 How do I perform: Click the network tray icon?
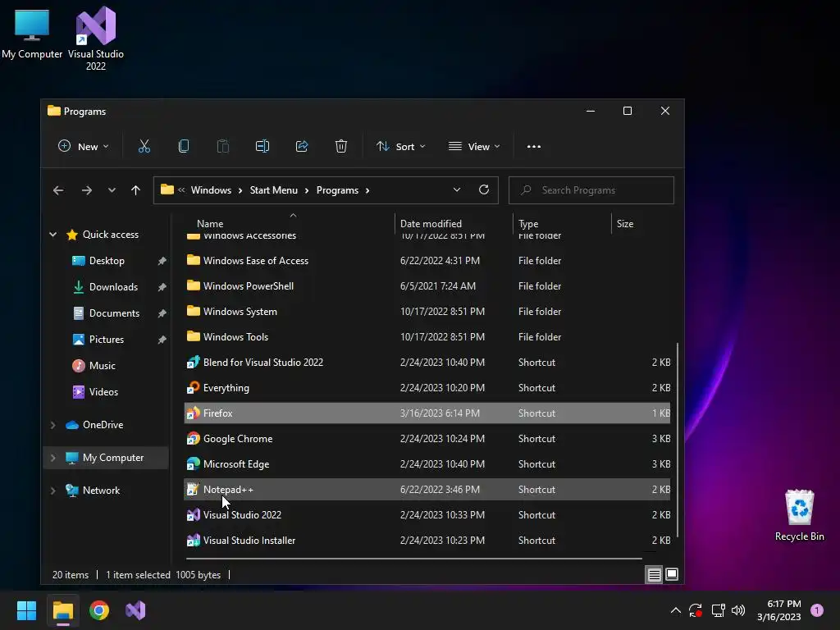(718, 610)
